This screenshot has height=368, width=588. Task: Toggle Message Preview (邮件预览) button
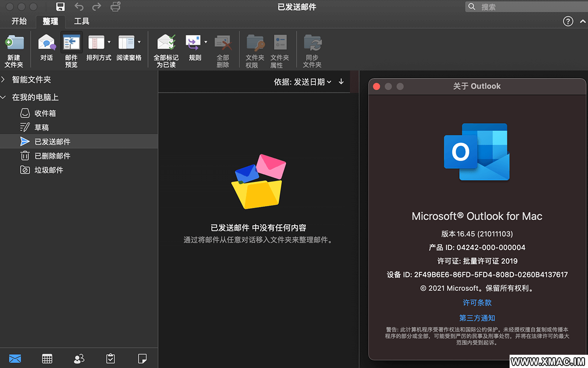coord(72,43)
